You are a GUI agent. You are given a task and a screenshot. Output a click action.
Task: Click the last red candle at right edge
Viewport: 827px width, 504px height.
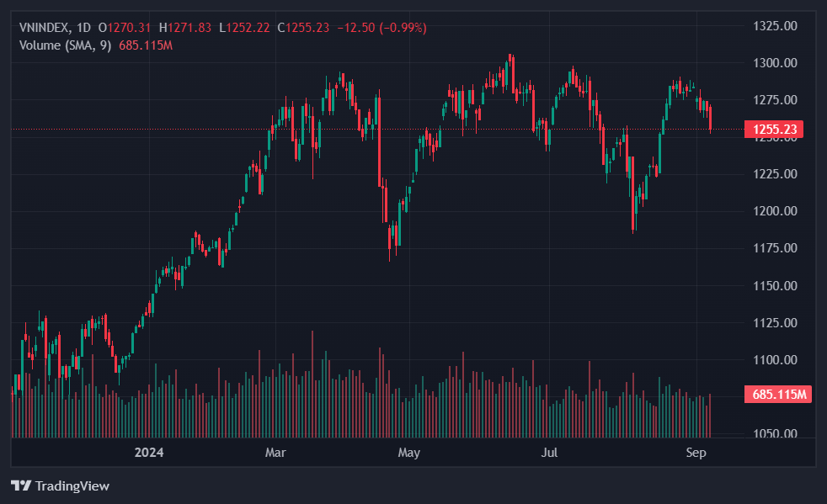711,119
